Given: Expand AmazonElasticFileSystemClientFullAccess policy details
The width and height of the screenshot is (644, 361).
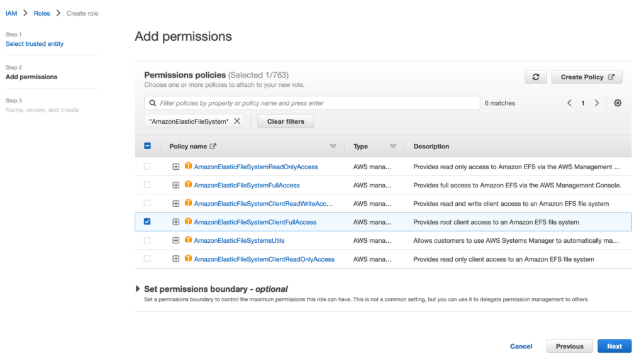Looking at the screenshot, I should pos(176,222).
